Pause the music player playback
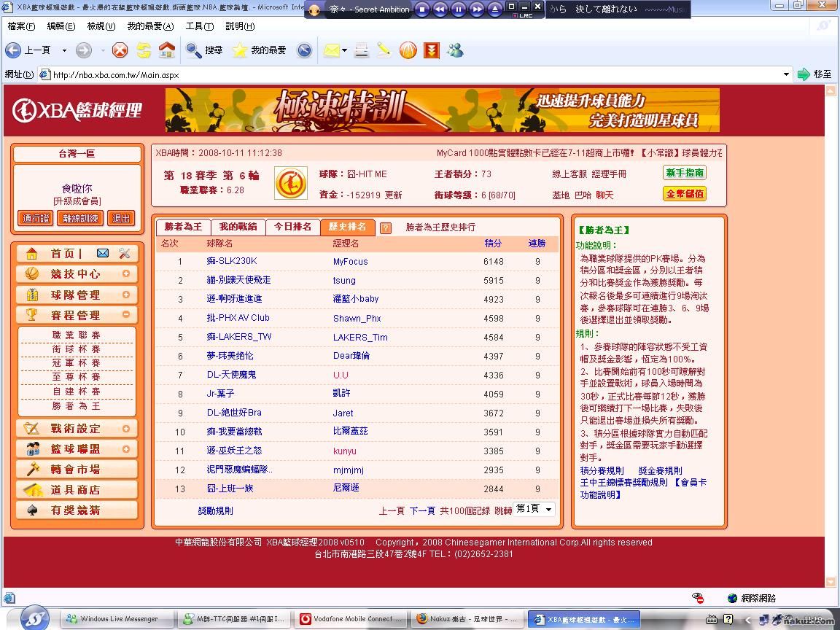This screenshot has height=630, width=840. (459, 9)
